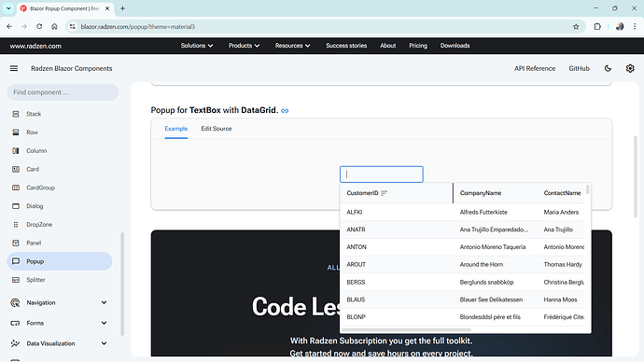Viewport: 644px width, 362px height.
Task: Toggle dark mode moon icon
Action: (x=608, y=68)
